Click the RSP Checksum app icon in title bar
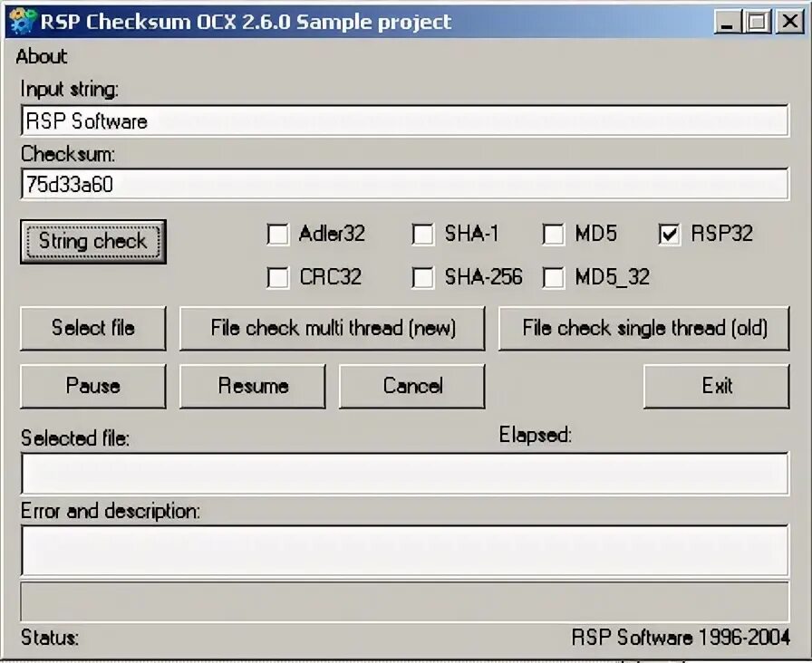Image resolution: width=812 pixels, height=663 pixels. 23,23
